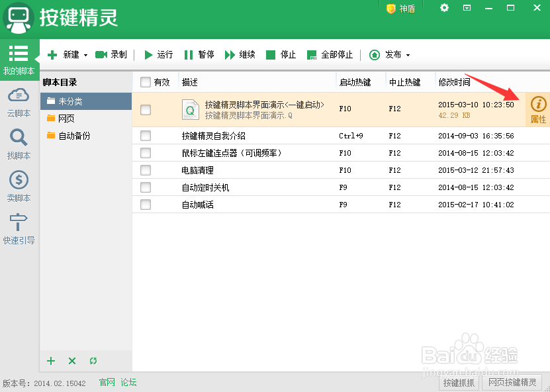
Task: Click 暂停 to pause the script
Action: [199, 55]
